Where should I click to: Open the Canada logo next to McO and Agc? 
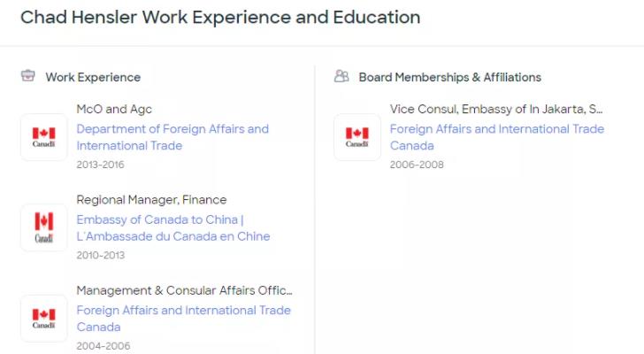coord(43,137)
